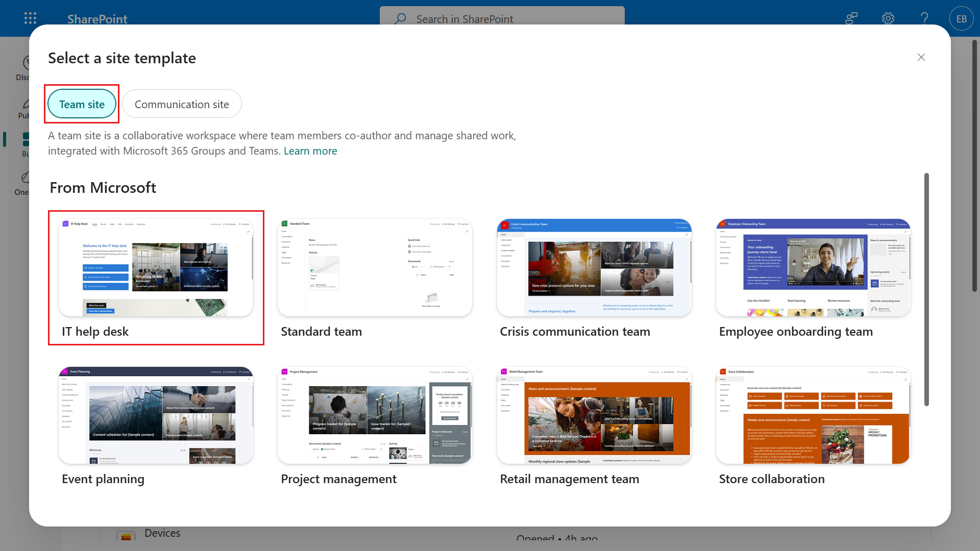Open the Settings gear icon
The height and width of the screenshot is (551, 980).
coord(888,18)
